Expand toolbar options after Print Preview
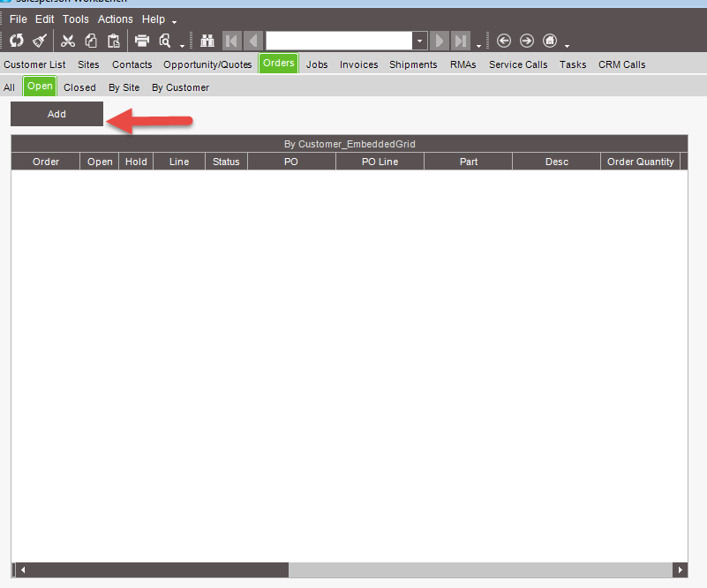Image resolution: width=707 pixels, height=588 pixels. tap(182, 46)
